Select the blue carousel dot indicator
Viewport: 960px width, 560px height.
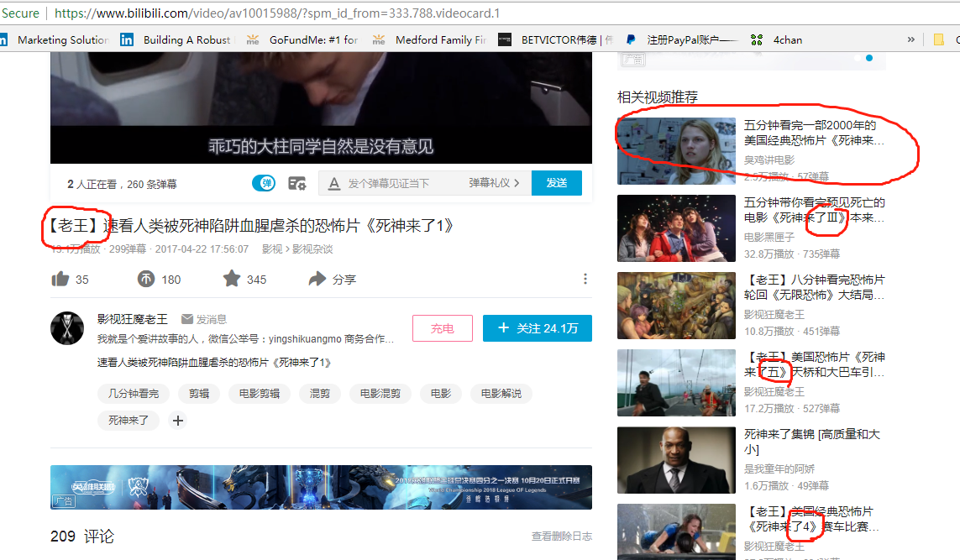[868, 58]
